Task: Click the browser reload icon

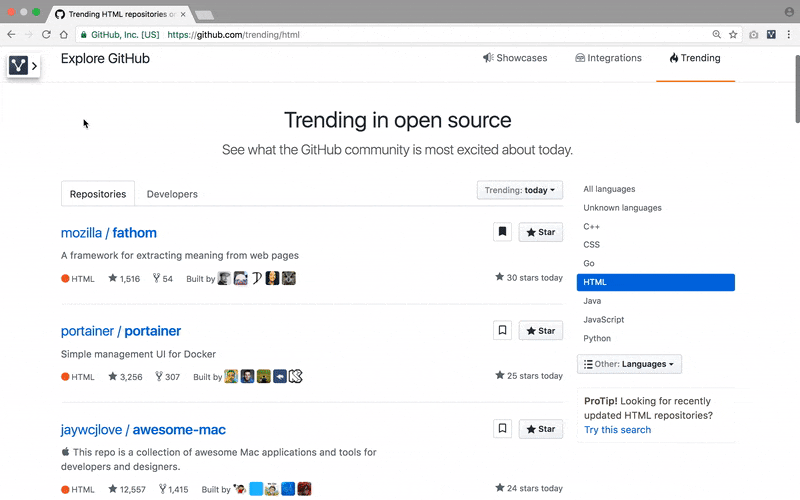Action: [x=46, y=34]
